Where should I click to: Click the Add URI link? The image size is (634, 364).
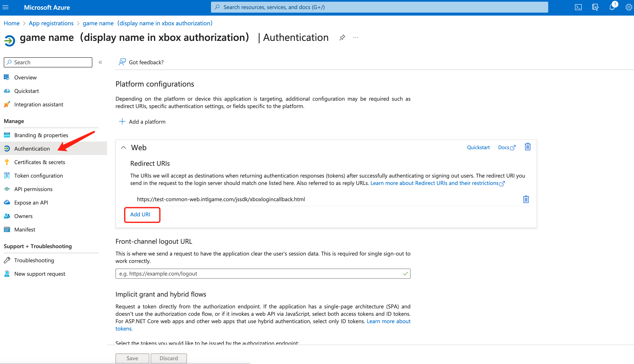pyautogui.click(x=140, y=214)
